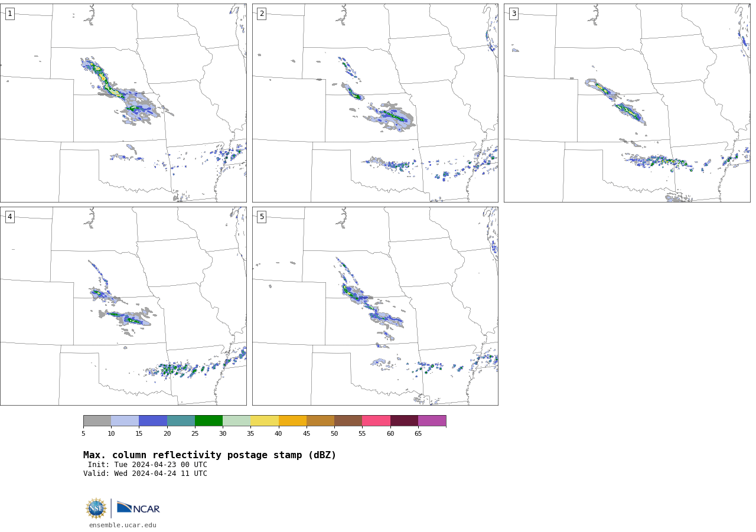The image size is (756, 532).
Task: Click the purple 65+ dBZ colorbar swatch
Action: click(432, 420)
